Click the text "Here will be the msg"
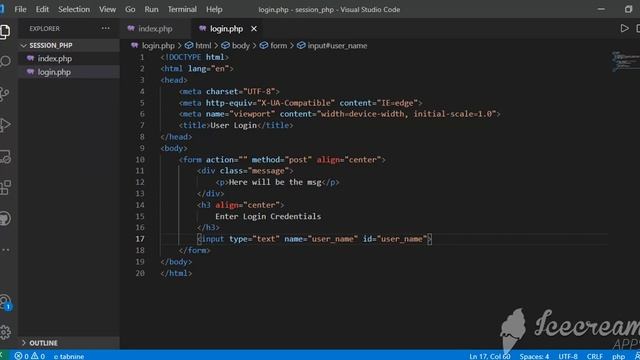640x360 pixels. (275, 182)
